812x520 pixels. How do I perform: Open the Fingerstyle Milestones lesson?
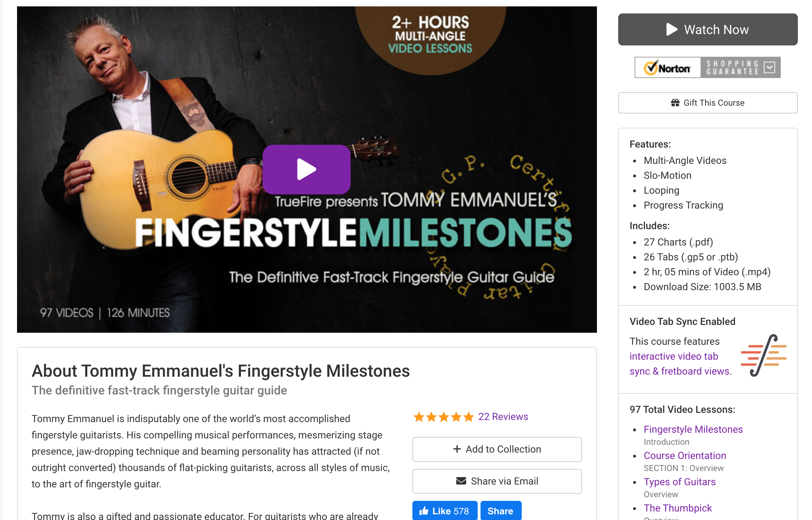coord(693,429)
